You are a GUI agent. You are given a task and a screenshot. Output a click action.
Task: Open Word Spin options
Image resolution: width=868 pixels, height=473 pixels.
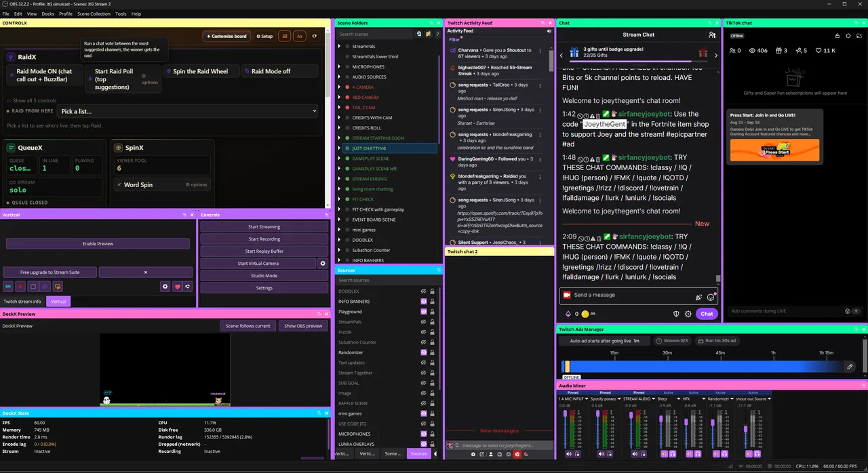[197, 184]
